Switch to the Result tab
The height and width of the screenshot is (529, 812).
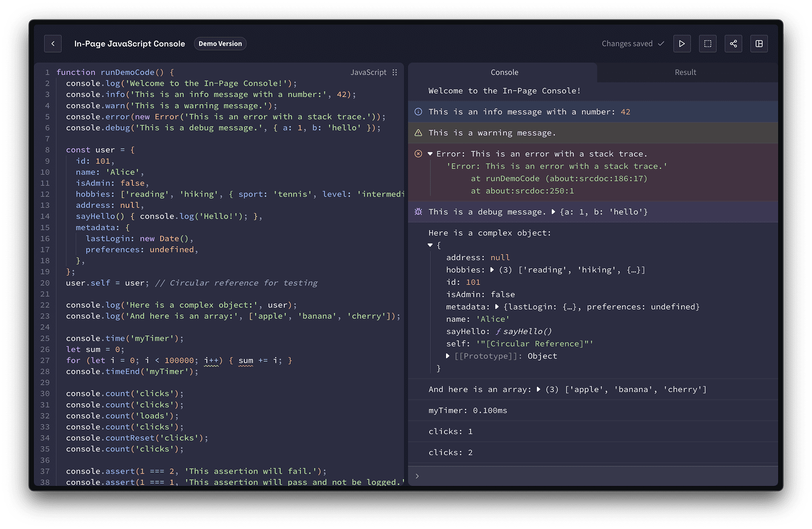685,72
